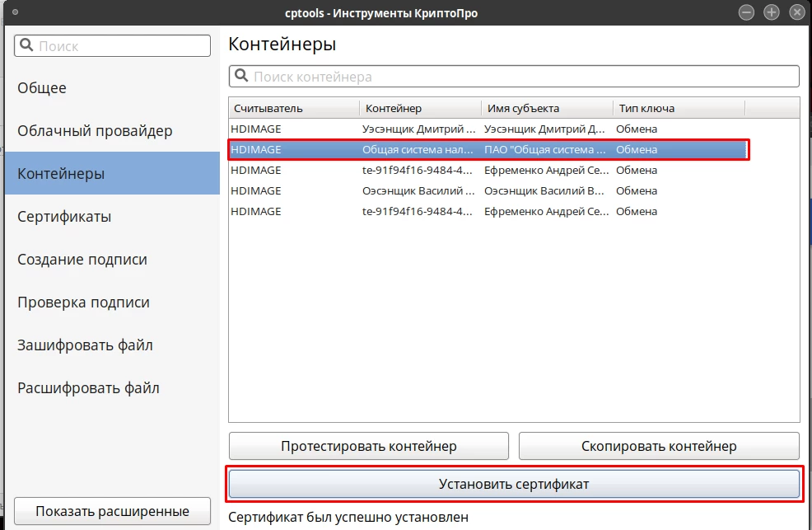Click Скопировать контейнер button
The image size is (812, 530).
click(x=659, y=446)
